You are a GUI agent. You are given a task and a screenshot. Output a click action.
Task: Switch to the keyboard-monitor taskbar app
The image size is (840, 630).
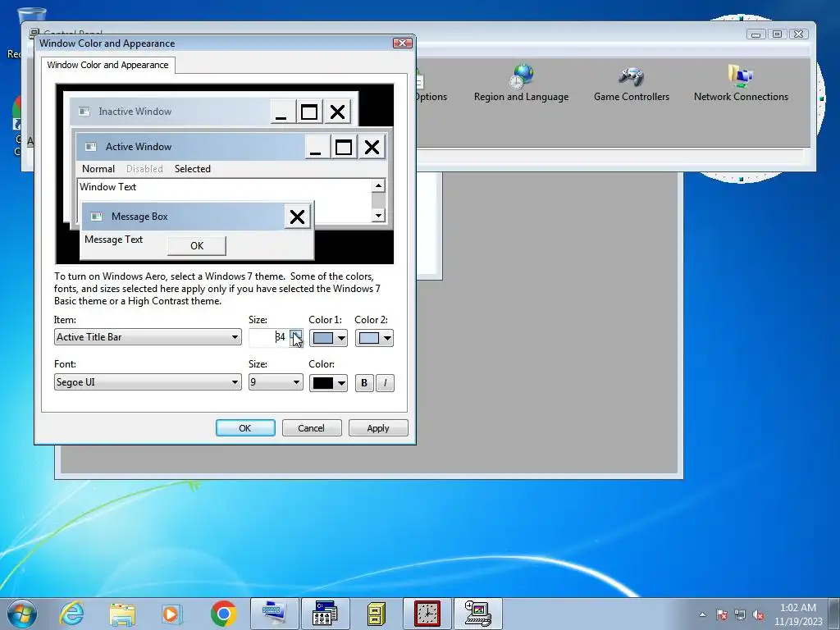coord(275,614)
